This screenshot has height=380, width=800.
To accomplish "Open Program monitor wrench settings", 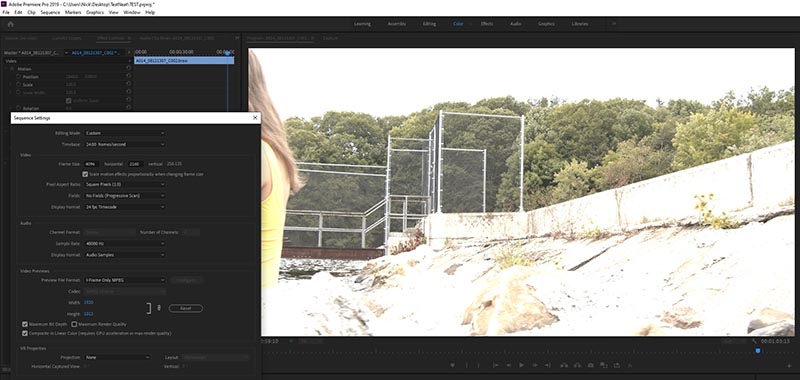I will tap(755, 341).
